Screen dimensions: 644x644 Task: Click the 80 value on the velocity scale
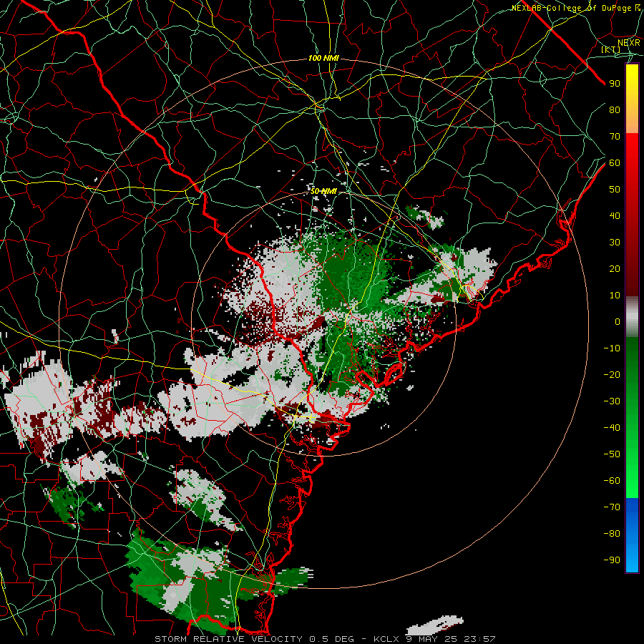[x=615, y=109]
